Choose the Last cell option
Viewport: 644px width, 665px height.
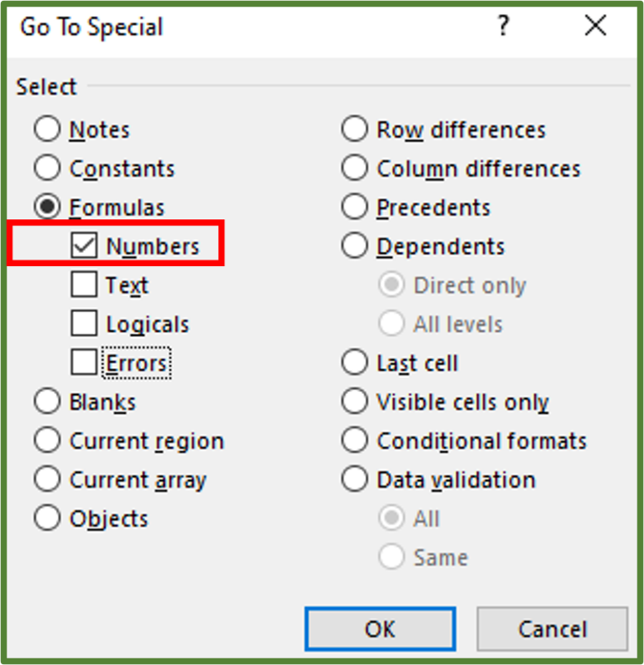[354, 363]
